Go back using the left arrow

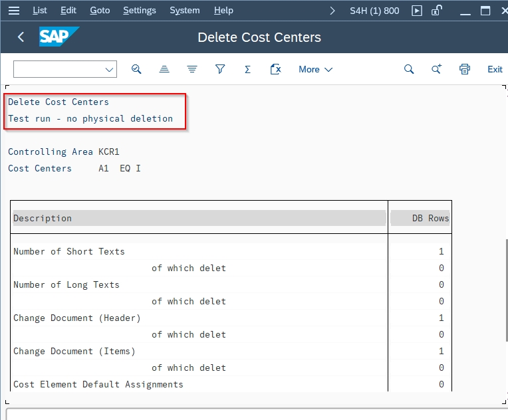(x=21, y=37)
